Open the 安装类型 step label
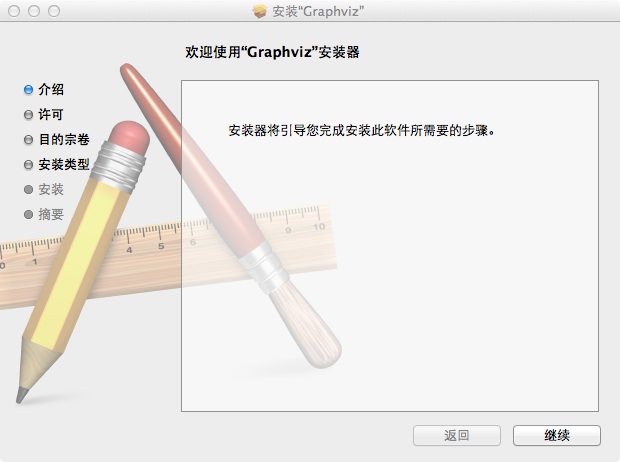Image resolution: width=620 pixels, height=462 pixels. (x=64, y=164)
